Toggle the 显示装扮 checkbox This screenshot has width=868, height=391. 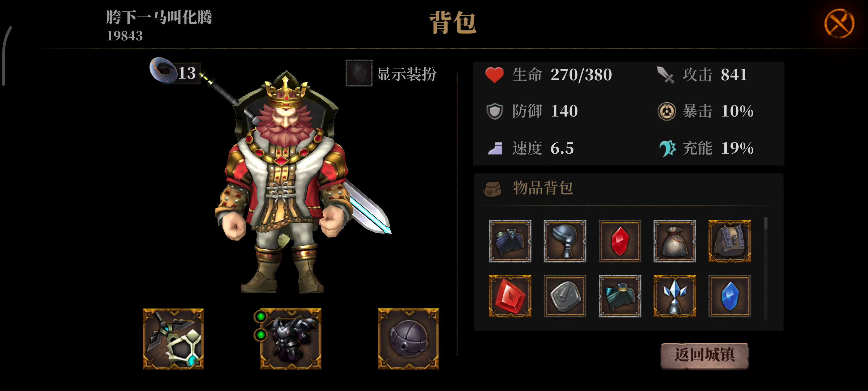tap(359, 73)
